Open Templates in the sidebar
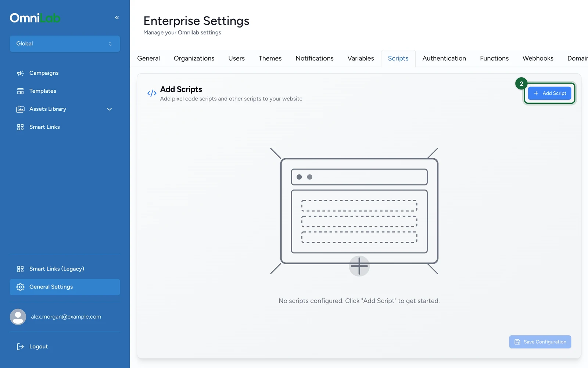The image size is (588, 368). [65, 91]
